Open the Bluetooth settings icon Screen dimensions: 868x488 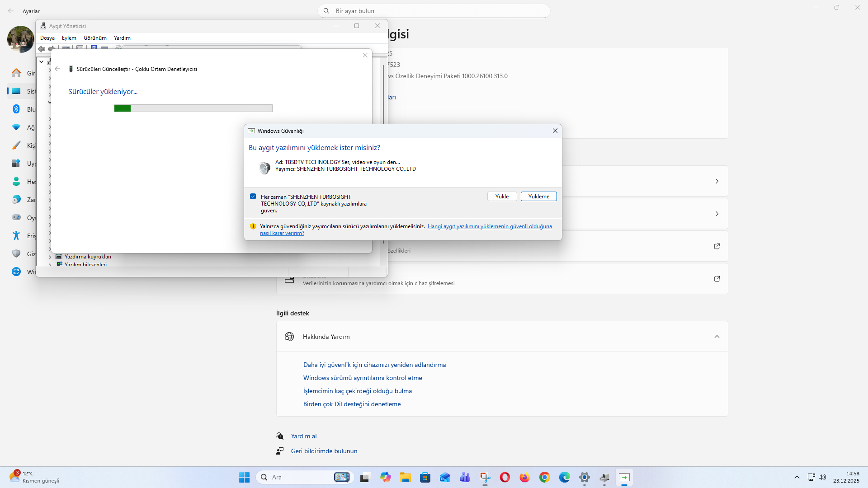[16, 109]
